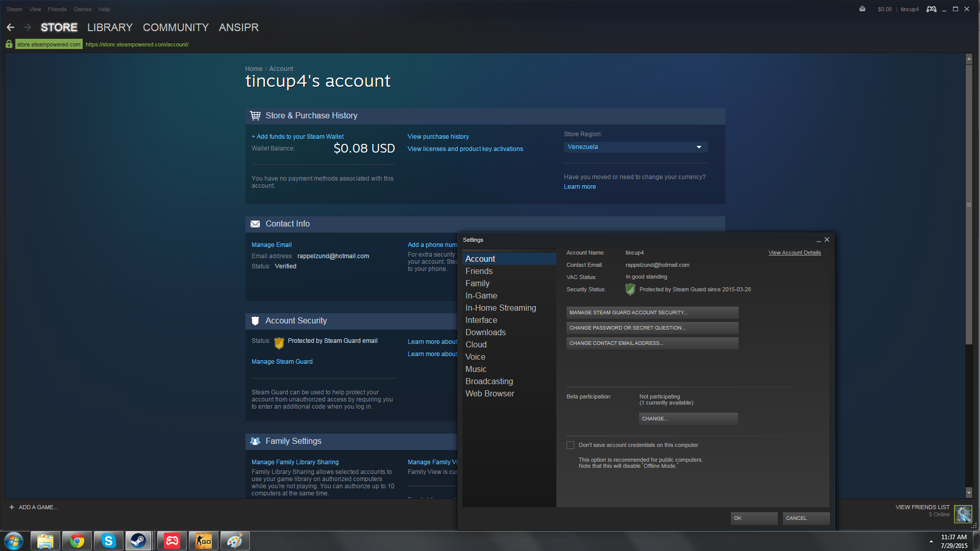Click the page scrollbar down arrow

click(969, 493)
